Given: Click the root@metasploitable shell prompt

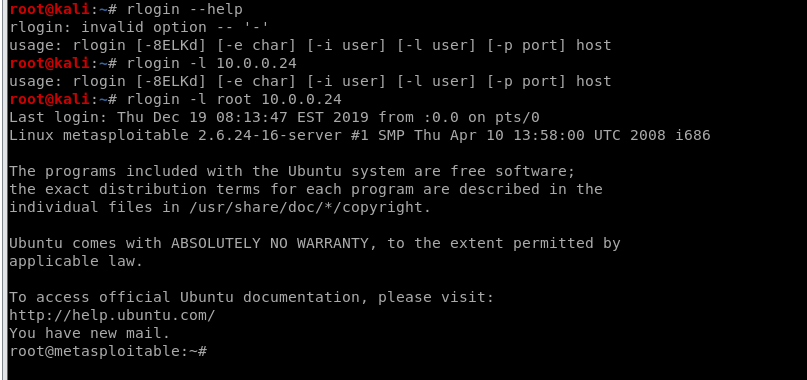Looking at the screenshot, I should pos(108,351).
